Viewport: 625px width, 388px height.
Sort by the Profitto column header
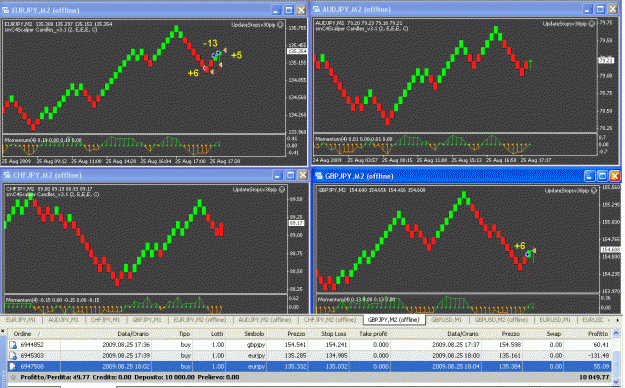[x=598, y=334]
